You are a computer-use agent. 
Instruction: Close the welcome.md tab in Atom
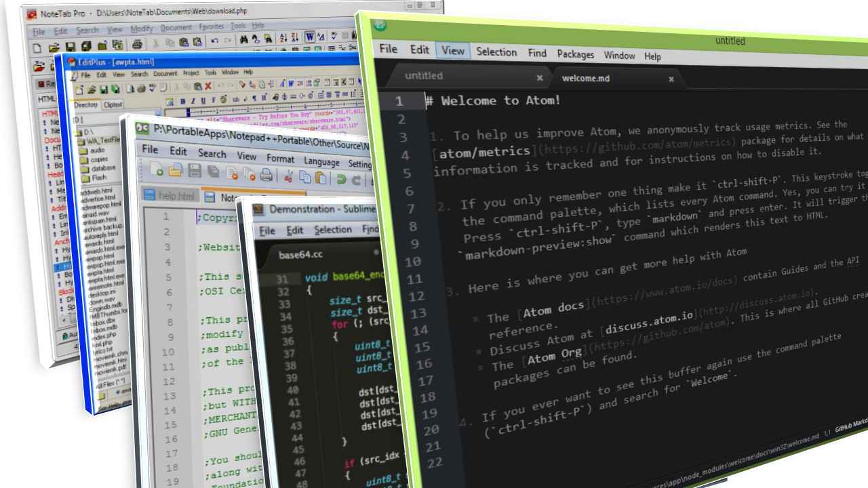(x=671, y=79)
